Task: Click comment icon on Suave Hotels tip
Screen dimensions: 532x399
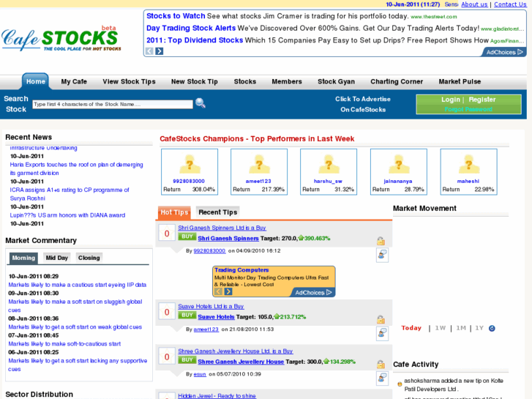Action: 383,333
